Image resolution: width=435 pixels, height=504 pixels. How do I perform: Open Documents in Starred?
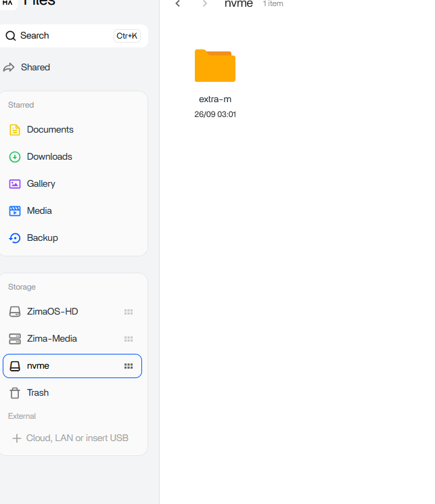pos(50,130)
